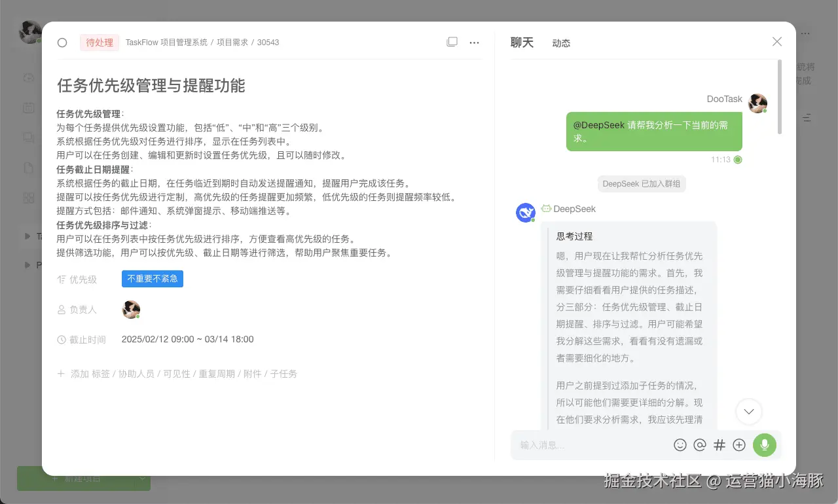The image size is (838, 504).
Task: Click TaskFlow 项目管理系统 breadcrumb
Action: tap(166, 43)
